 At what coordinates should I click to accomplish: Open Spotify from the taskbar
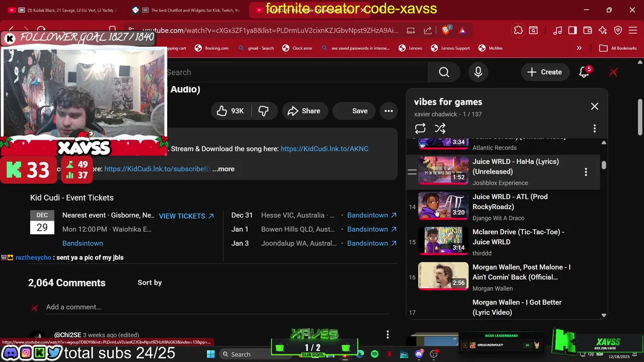374,354
